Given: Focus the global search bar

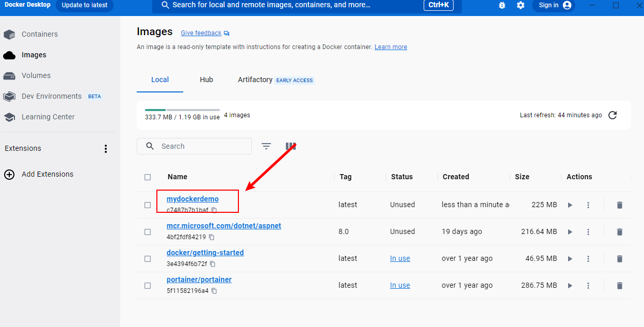Looking at the screenshot, I should [307, 5].
